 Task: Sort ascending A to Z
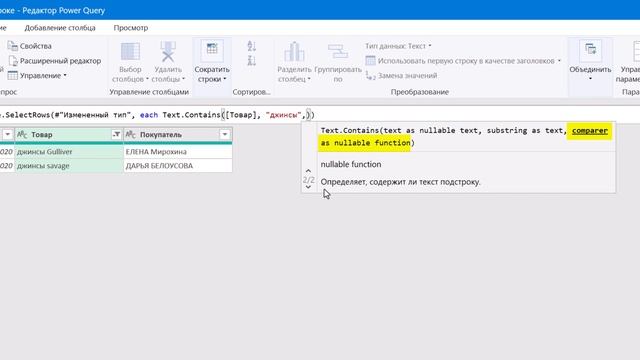(x=251, y=46)
